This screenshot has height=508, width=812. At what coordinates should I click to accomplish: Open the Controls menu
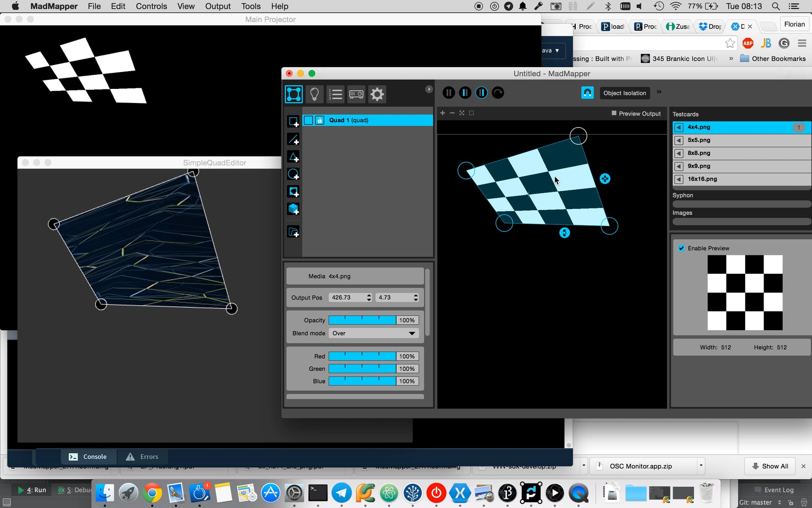coord(151,6)
